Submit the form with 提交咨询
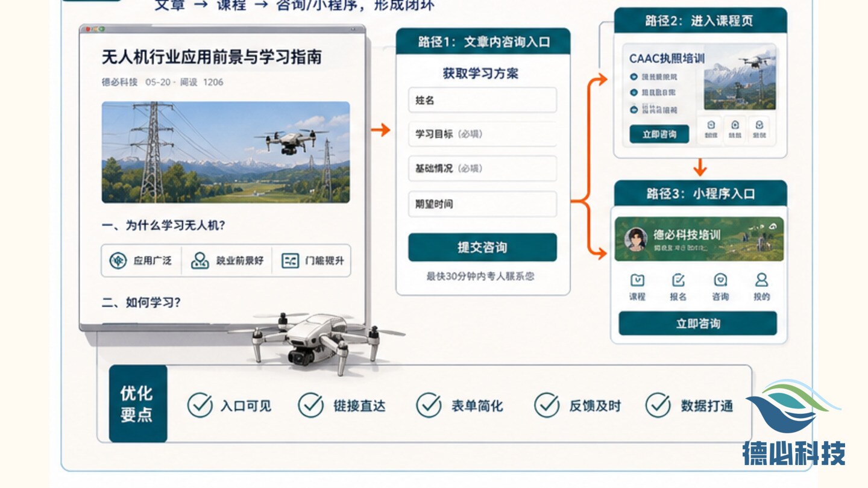This screenshot has width=868, height=488. pos(482,248)
